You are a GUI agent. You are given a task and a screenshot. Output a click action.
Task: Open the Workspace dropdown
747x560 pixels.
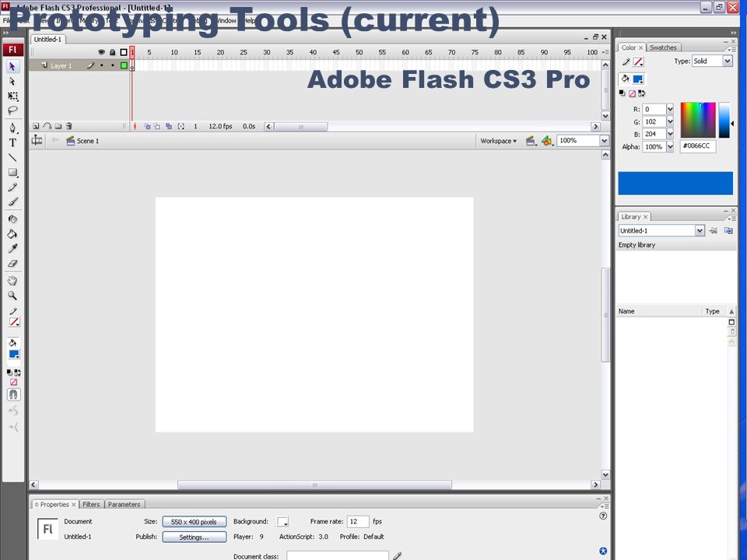[x=498, y=141]
